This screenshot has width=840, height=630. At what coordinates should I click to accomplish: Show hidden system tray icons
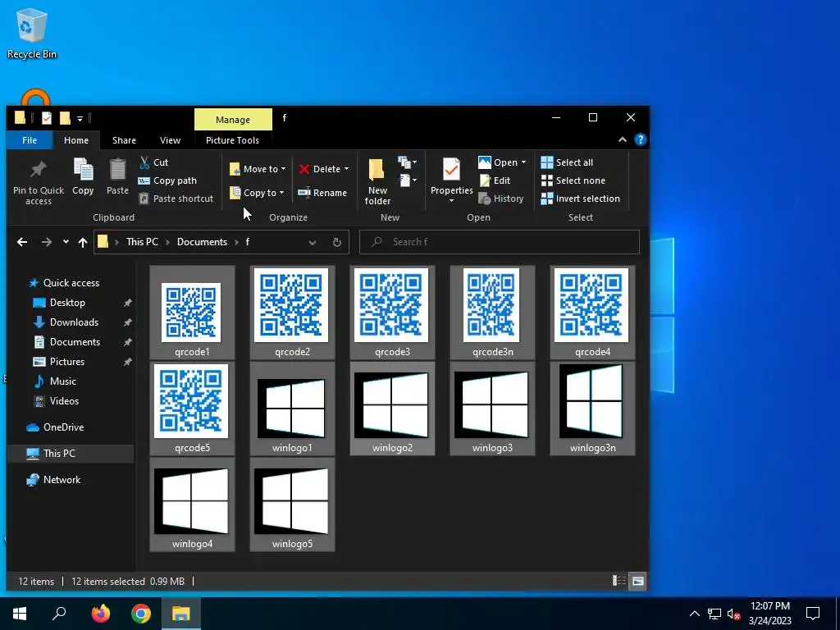694,614
